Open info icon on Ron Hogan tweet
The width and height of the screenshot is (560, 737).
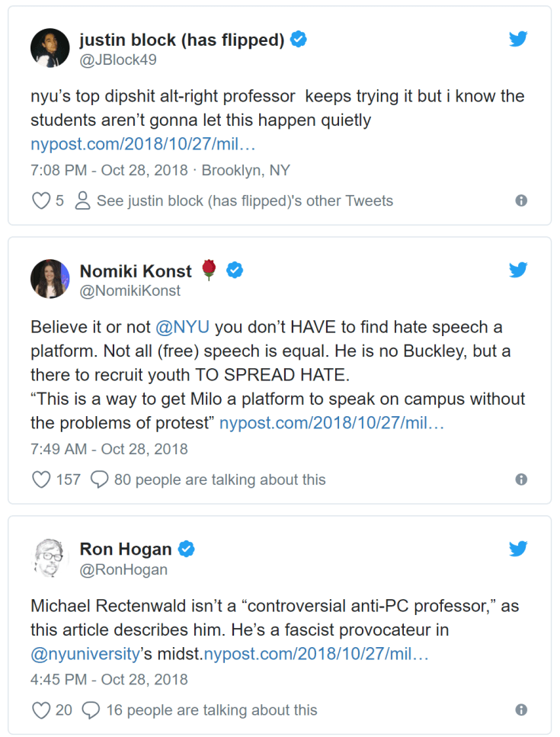point(521,710)
